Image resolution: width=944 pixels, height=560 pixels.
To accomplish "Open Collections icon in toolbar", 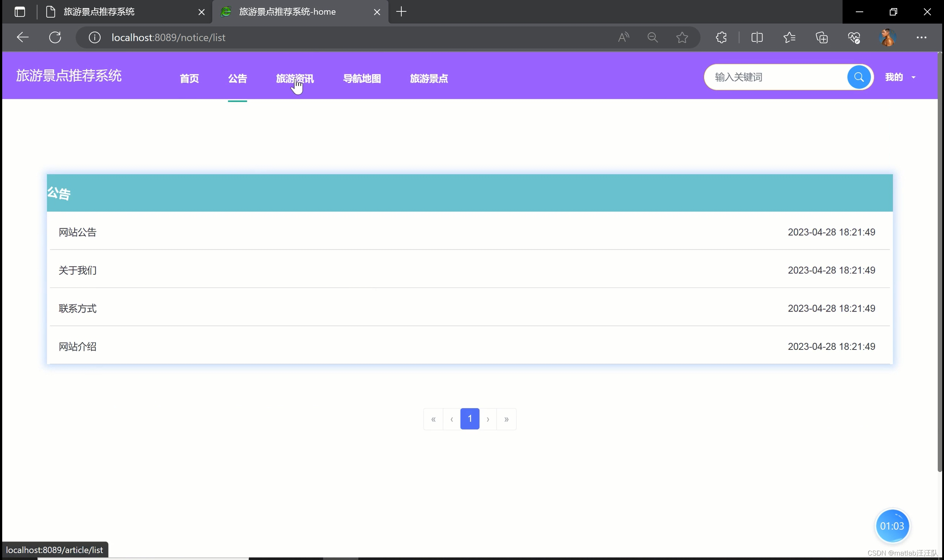I will (x=822, y=37).
